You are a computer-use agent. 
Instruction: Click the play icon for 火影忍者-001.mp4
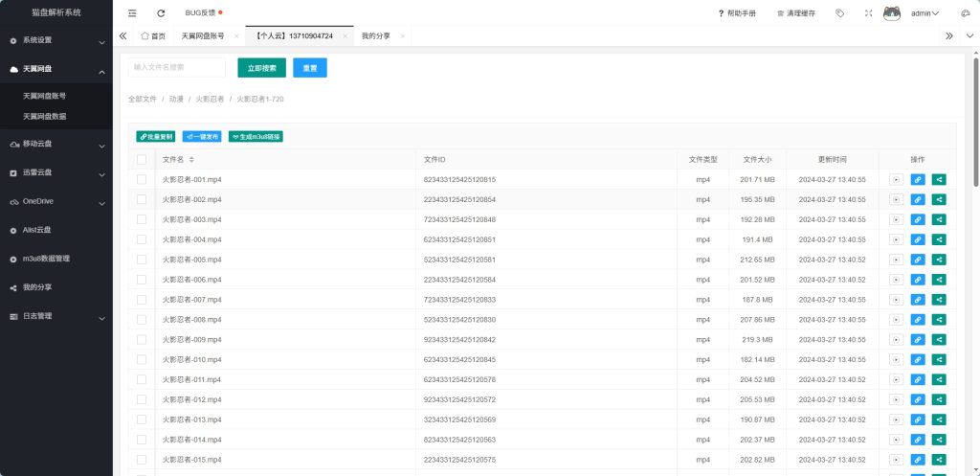point(896,179)
